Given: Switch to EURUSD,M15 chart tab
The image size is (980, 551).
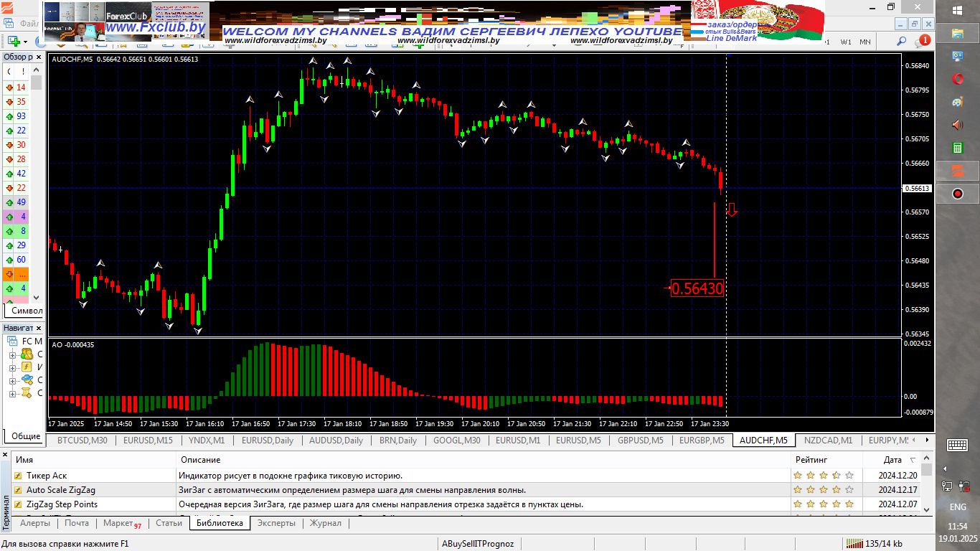Looking at the screenshot, I should 148,441.
